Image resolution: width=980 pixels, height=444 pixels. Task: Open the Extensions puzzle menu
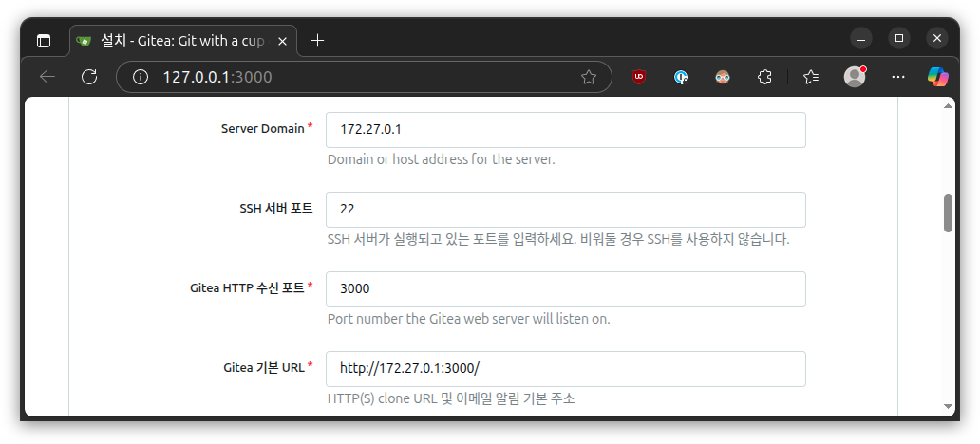click(763, 77)
